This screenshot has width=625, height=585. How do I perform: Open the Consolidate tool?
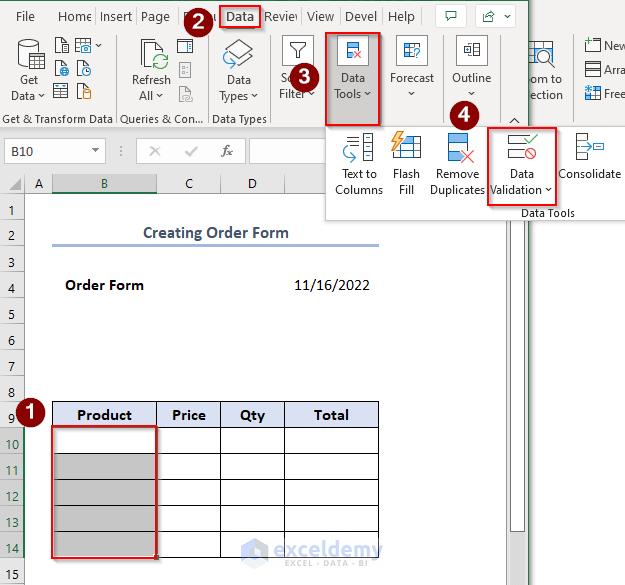pos(590,157)
